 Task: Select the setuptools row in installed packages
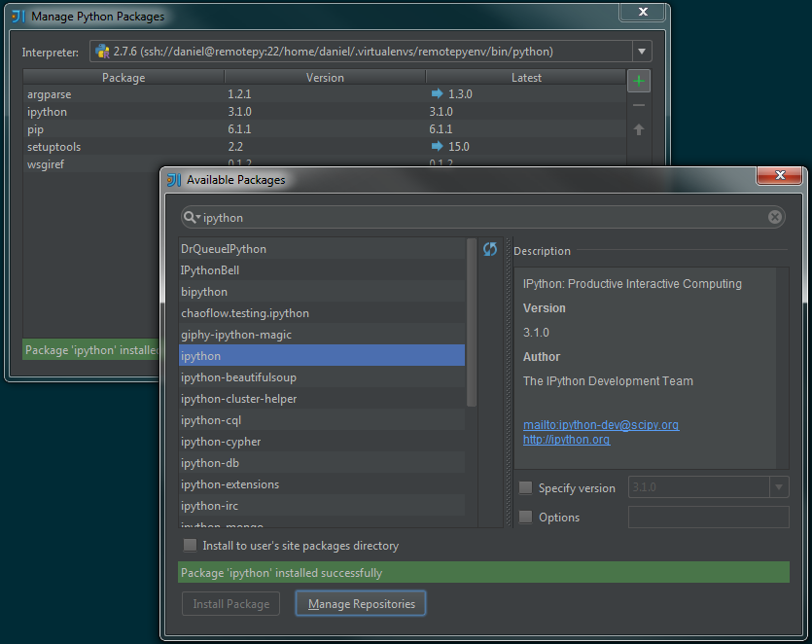point(325,147)
